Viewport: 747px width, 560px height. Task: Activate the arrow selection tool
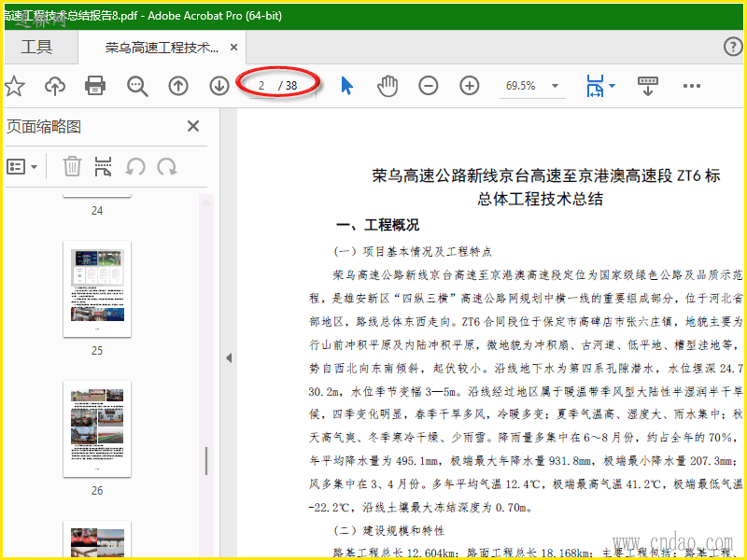pos(346,86)
